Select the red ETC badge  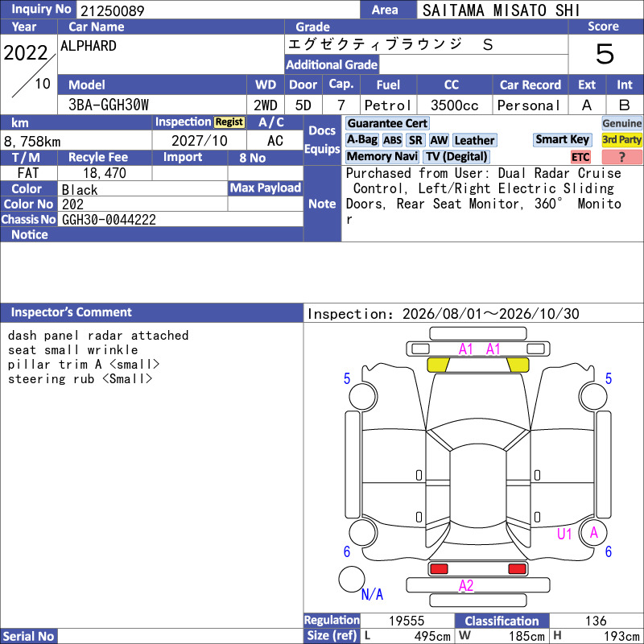[x=580, y=157]
